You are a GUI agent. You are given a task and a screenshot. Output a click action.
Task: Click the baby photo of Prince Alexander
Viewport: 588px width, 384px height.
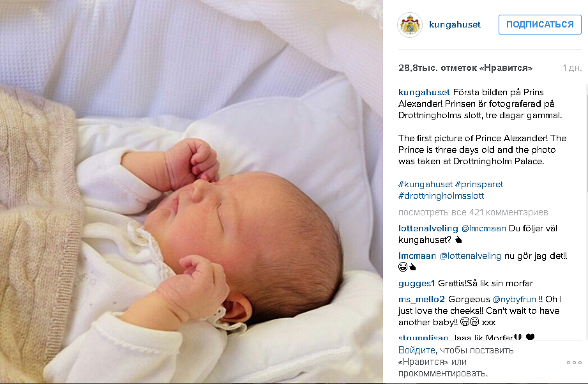click(x=192, y=192)
